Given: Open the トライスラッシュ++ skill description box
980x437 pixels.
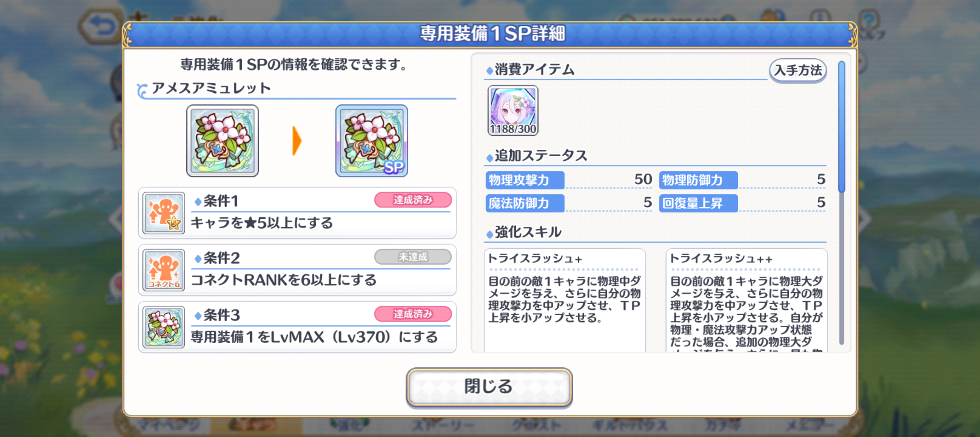Looking at the screenshot, I should (x=746, y=300).
